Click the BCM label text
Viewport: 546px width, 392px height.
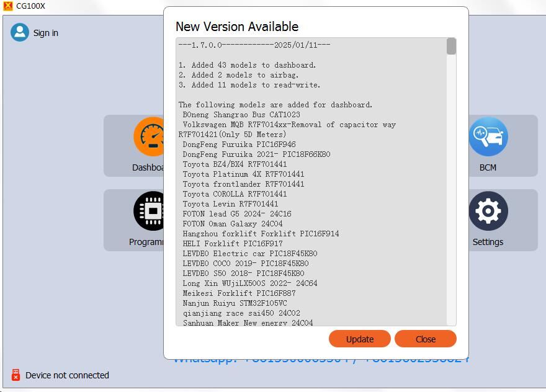click(x=488, y=167)
